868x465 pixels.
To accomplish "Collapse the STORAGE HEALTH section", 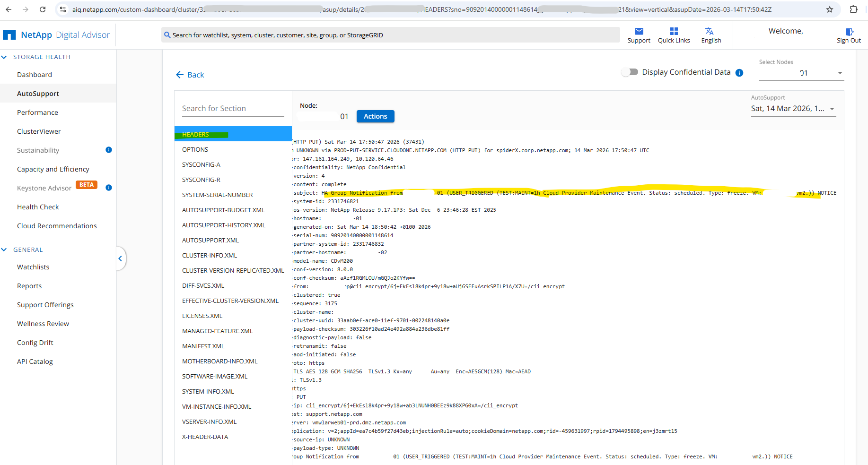I will click(x=4, y=57).
